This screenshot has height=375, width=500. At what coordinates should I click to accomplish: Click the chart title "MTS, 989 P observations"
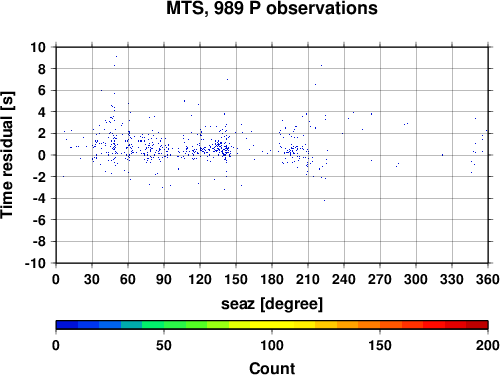(x=272, y=8)
